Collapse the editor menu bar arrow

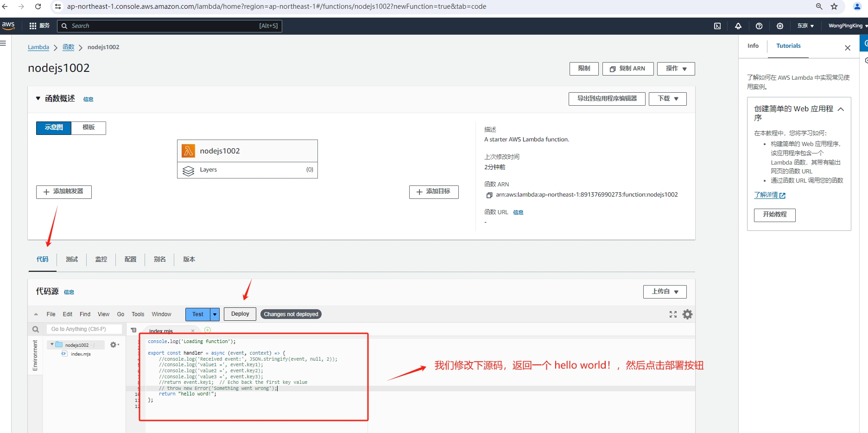coord(36,314)
